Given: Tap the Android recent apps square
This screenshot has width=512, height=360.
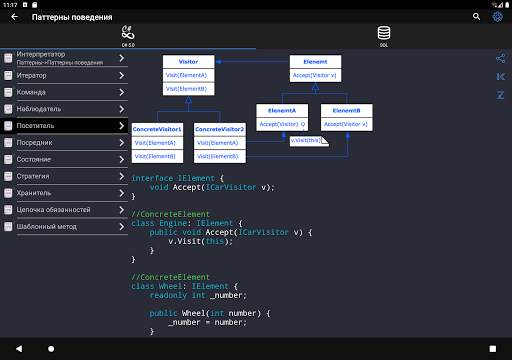Looking at the screenshot, I should pyautogui.click(x=493, y=349).
